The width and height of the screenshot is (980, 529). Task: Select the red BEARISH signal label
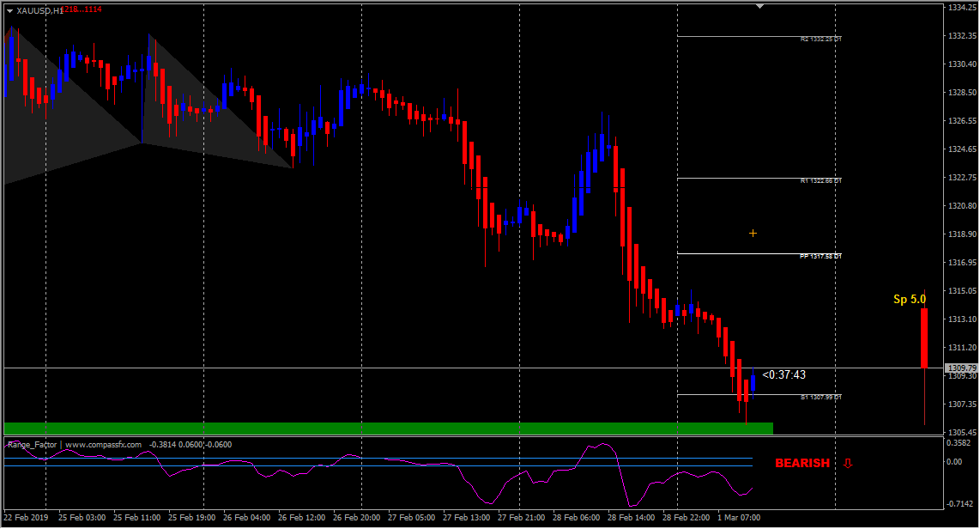pos(802,464)
